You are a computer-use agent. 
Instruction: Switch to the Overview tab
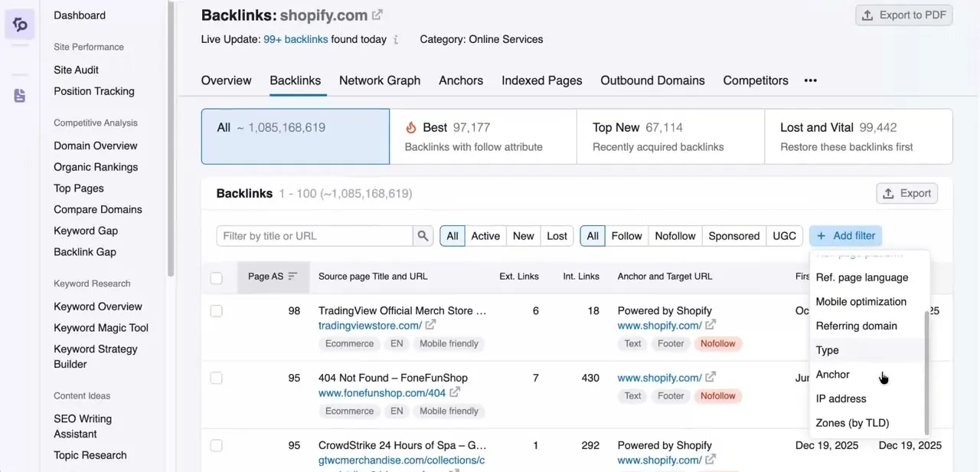point(226,80)
